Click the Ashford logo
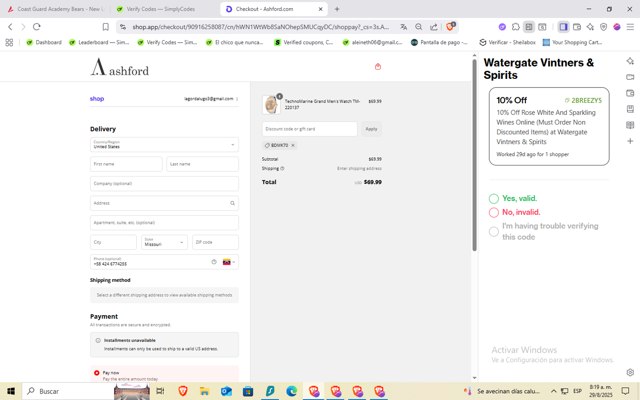This screenshot has width=640, height=400. coord(120,67)
